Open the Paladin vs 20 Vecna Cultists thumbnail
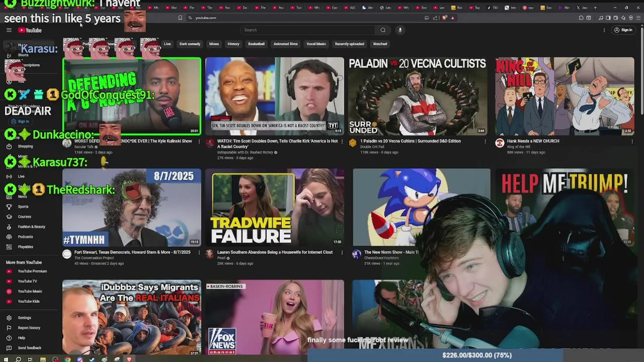The image size is (644, 362). pos(418,96)
